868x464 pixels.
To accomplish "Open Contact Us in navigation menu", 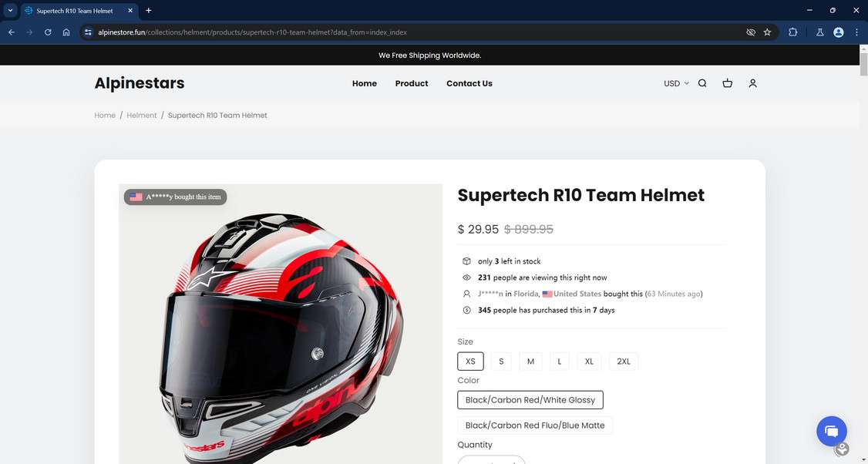I will [x=469, y=83].
